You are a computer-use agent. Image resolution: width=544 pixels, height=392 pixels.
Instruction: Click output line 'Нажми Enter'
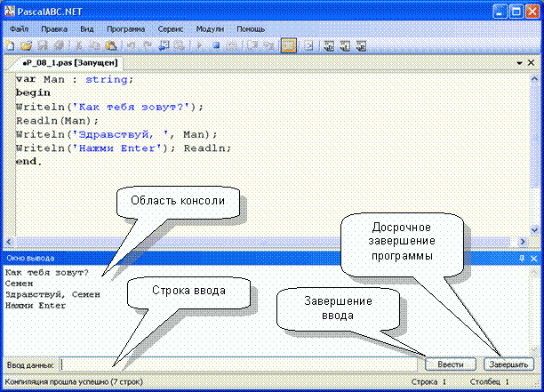click(36, 306)
